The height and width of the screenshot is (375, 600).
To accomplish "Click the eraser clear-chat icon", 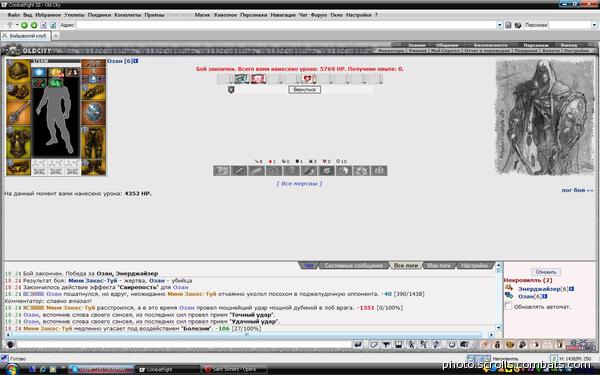I will coord(373,345).
